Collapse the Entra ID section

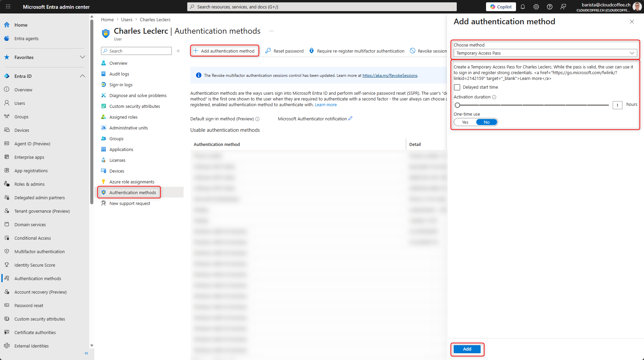pyautogui.click(x=82, y=76)
